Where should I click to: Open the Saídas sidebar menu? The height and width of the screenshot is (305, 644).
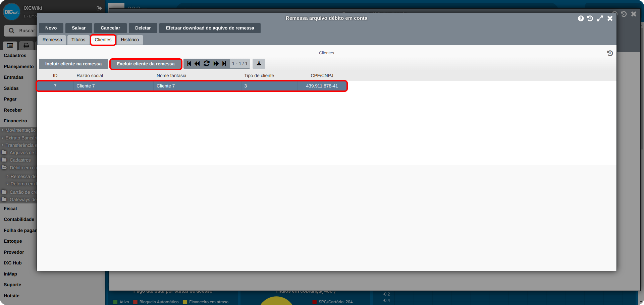click(11, 88)
